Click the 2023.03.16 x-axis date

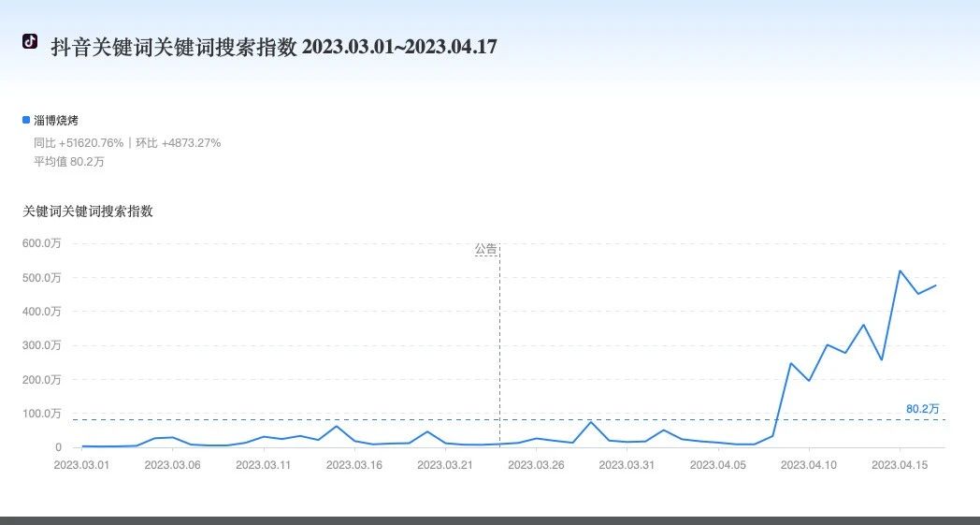tap(353, 465)
